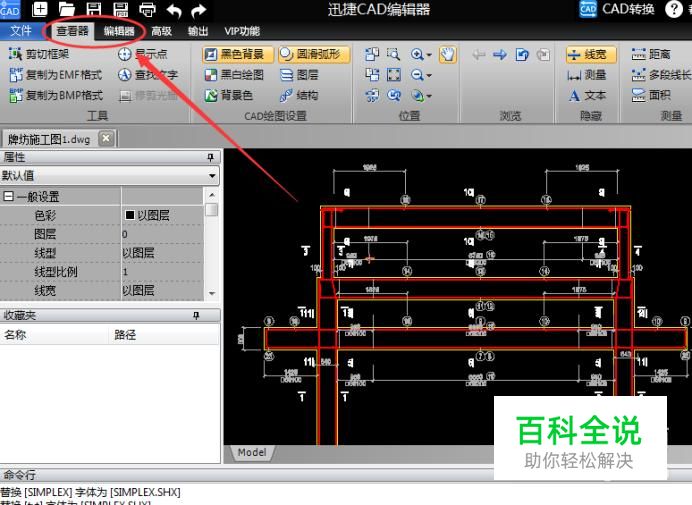The width and height of the screenshot is (692, 505).
Task: Click the 显示点 tool
Action: coord(143,54)
